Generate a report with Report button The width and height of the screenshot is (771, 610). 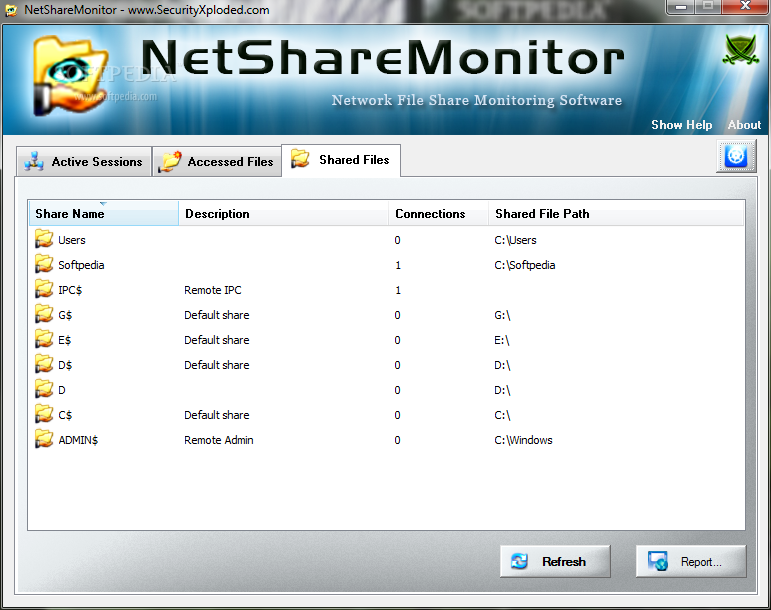click(691, 561)
